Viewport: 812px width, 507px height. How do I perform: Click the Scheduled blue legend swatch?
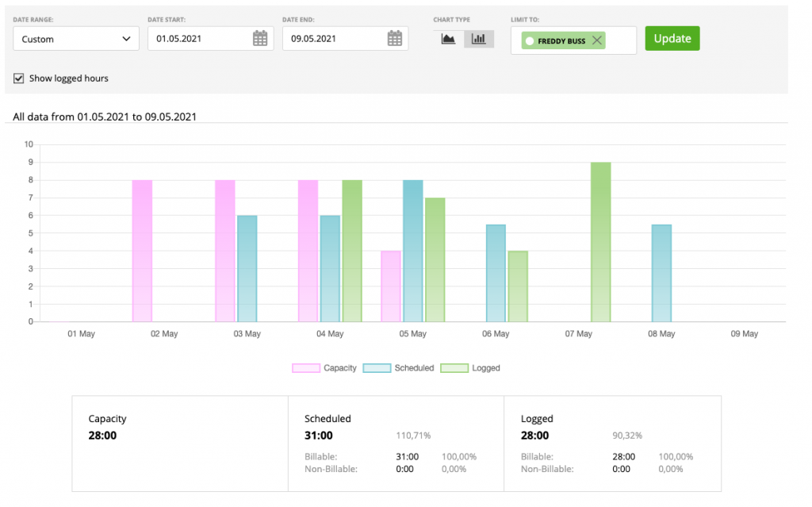coord(378,367)
